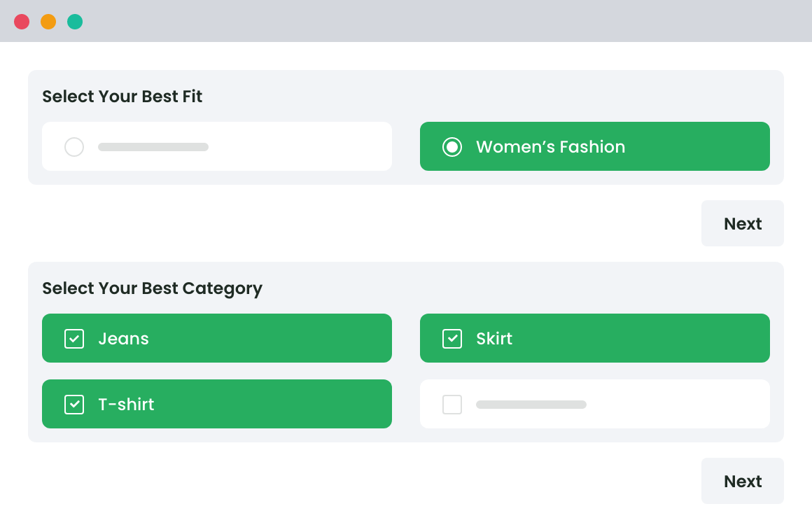
Task: Click the Select Your Best Category heading
Action: [x=152, y=288]
